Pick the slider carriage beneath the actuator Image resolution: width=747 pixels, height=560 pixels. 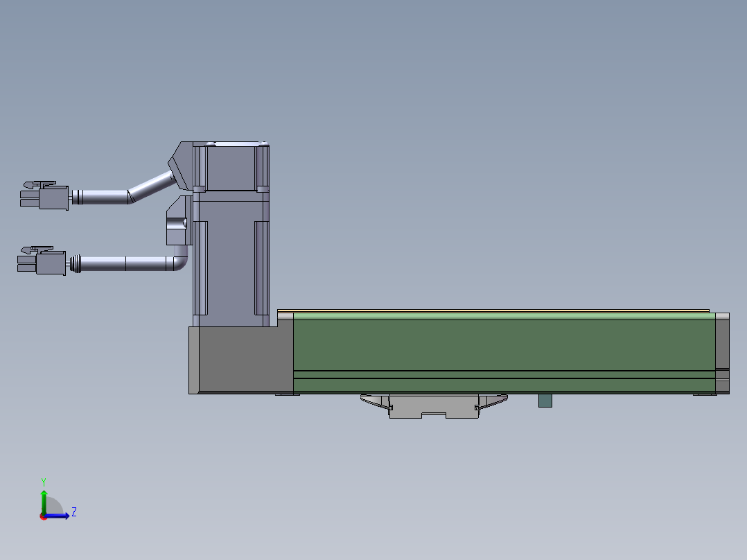(432, 408)
